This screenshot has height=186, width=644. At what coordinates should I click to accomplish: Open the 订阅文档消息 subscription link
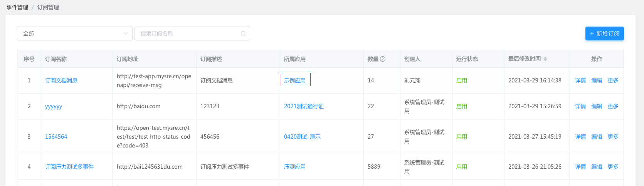(61, 80)
